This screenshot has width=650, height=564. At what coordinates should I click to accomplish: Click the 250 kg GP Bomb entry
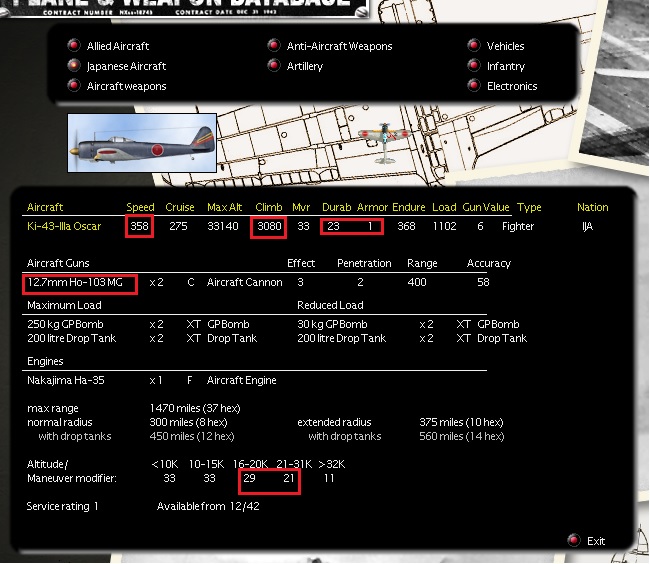click(65, 324)
